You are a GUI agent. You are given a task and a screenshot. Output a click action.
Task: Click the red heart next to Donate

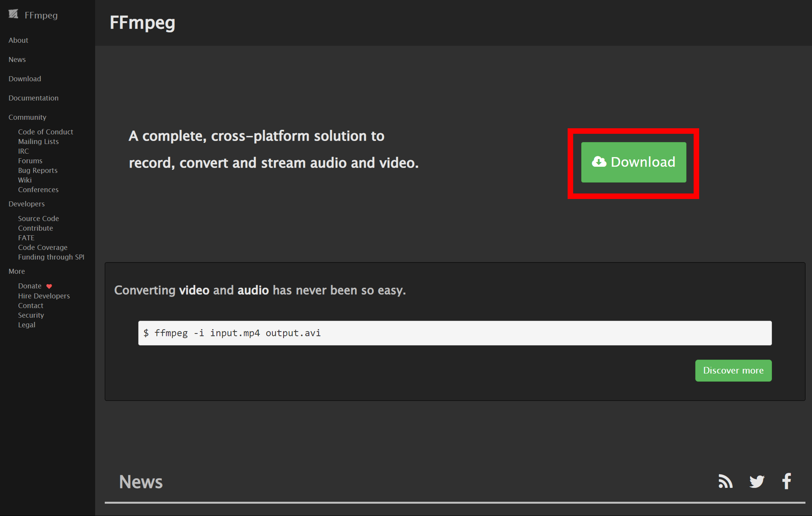(x=49, y=286)
